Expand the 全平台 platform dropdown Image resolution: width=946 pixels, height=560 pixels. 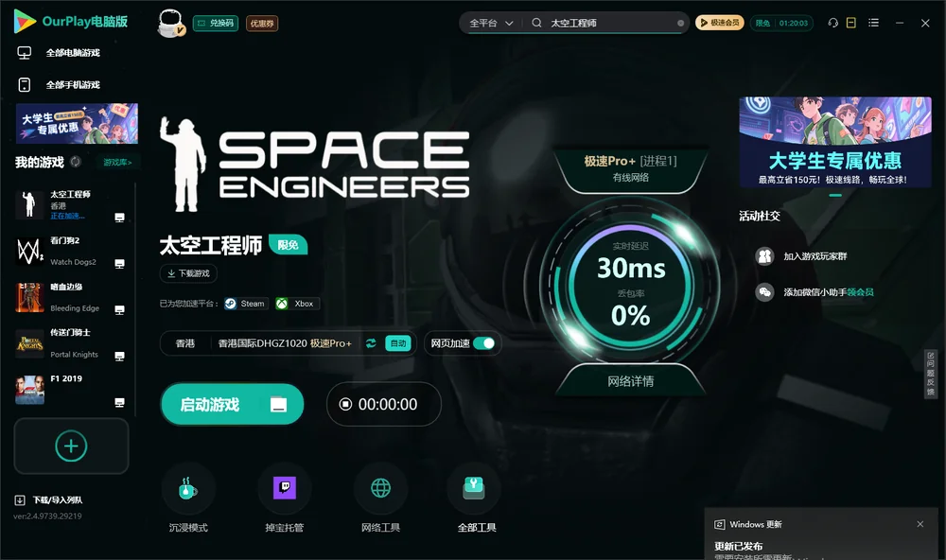(491, 23)
